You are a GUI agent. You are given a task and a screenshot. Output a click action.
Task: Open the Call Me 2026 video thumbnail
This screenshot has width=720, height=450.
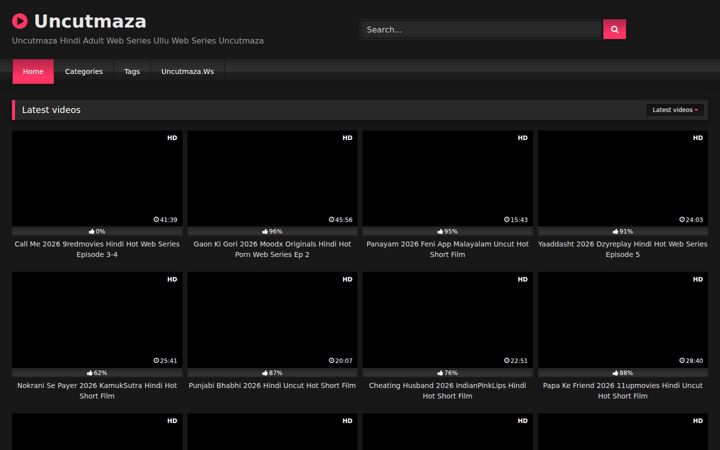click(x=97, y=178)
